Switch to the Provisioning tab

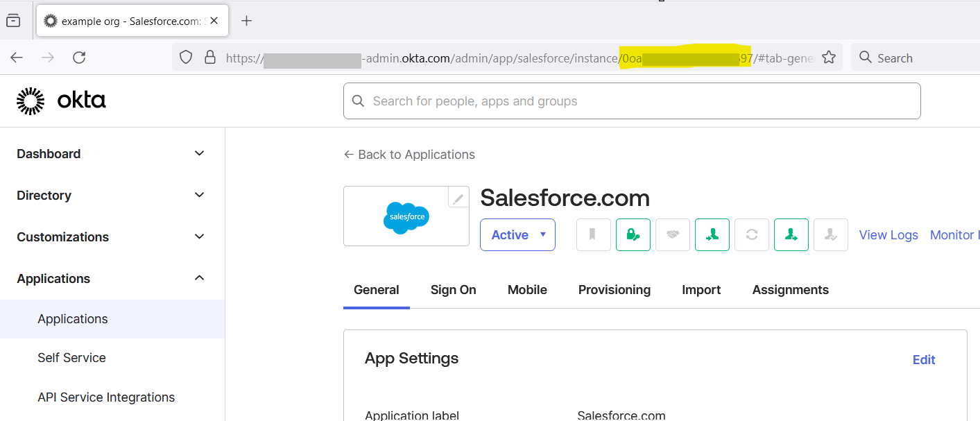(x=614, y=289)
